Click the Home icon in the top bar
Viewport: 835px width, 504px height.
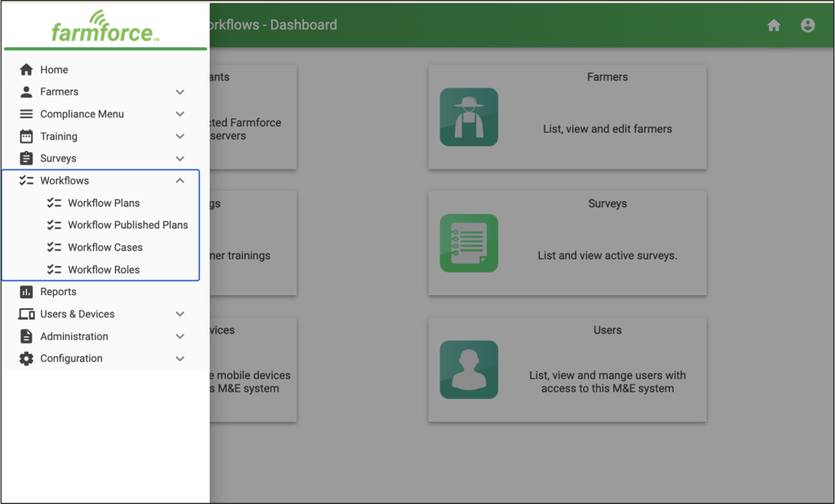point(773,25)
